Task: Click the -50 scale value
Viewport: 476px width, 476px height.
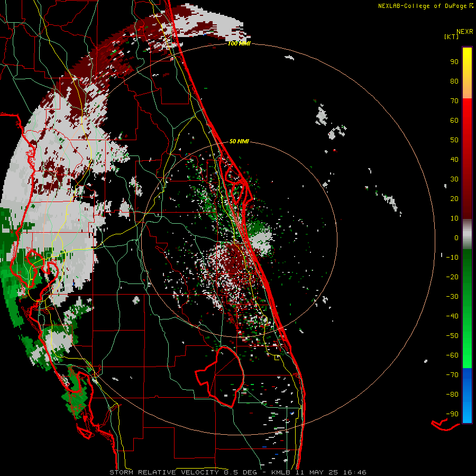Action: tap(452, 336)
